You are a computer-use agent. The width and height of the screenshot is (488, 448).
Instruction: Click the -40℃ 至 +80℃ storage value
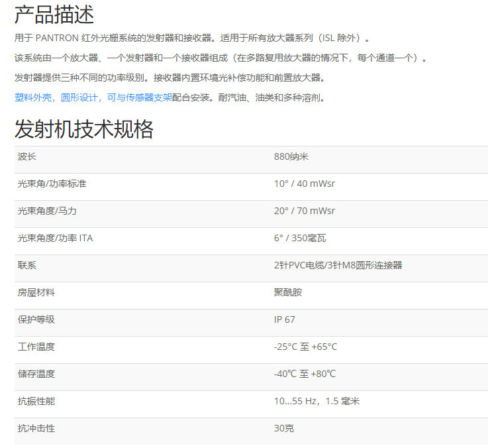click(x=305, y=374)
